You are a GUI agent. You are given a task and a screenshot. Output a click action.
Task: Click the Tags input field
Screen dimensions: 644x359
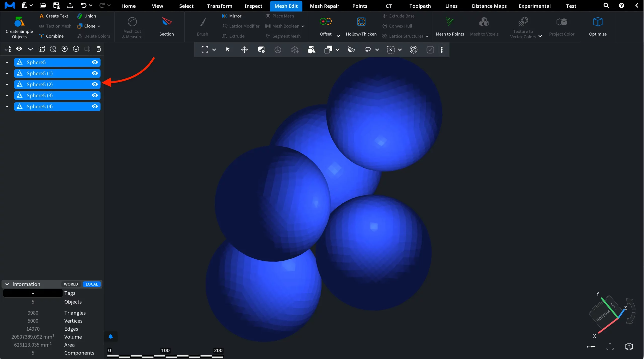click(x=33, y=293)
